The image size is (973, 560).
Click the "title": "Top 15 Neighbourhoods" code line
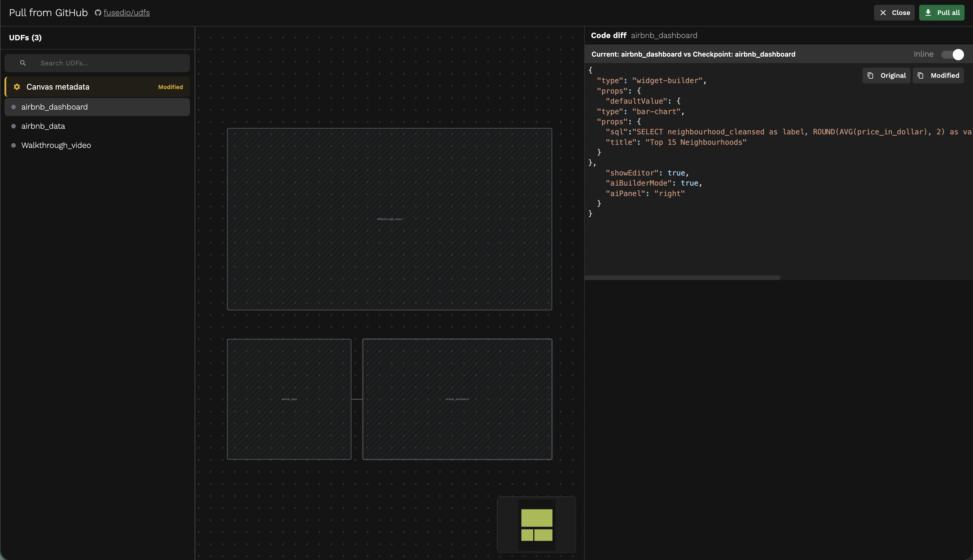(676, 142)
